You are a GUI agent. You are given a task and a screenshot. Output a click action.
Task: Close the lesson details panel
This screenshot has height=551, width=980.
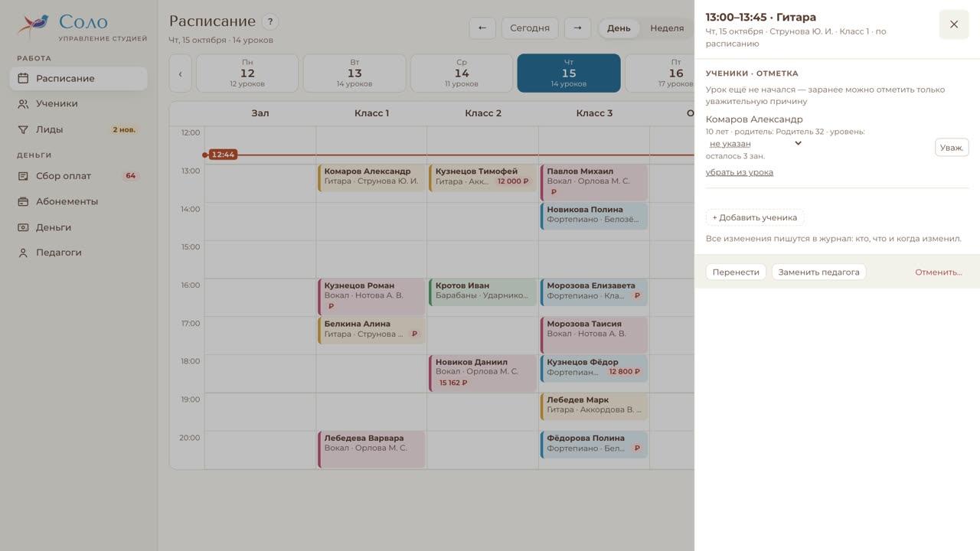[954, 24]
